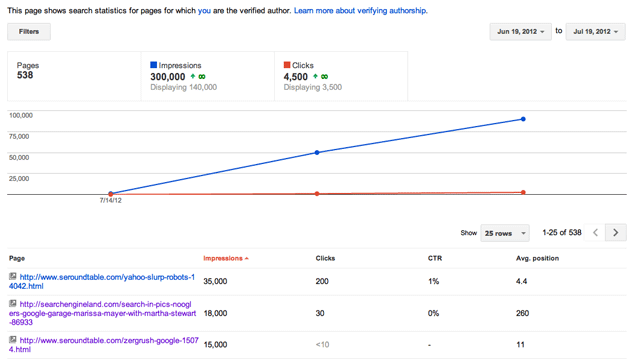Screen dimensions: 640x360
Task: Click the blue Impressions legend swatch
Action: pos(153,65)
